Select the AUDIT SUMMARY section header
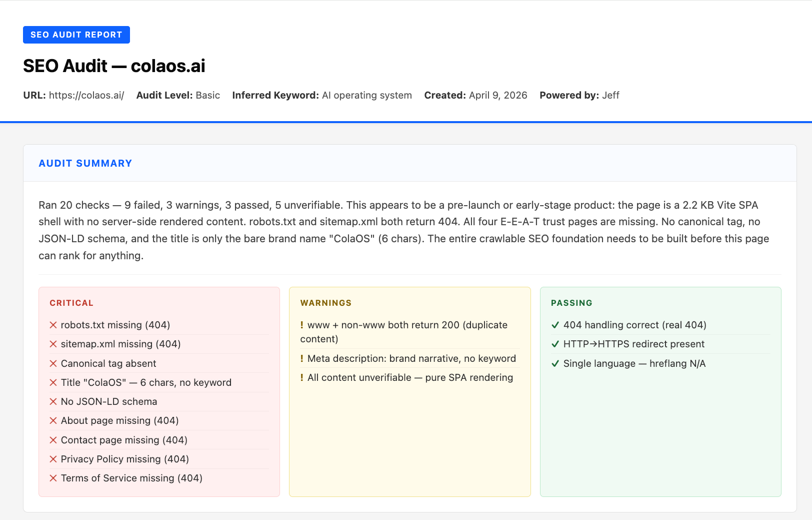 tap(85, 163)
